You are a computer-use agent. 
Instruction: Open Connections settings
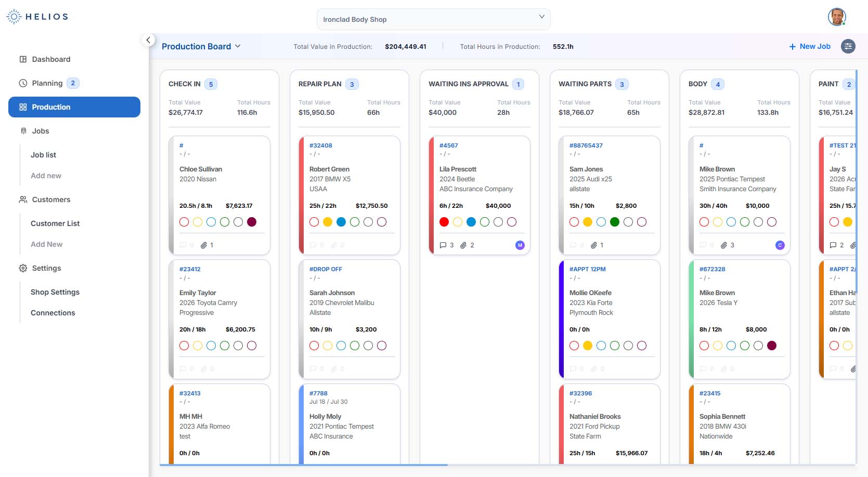[53, 313]
